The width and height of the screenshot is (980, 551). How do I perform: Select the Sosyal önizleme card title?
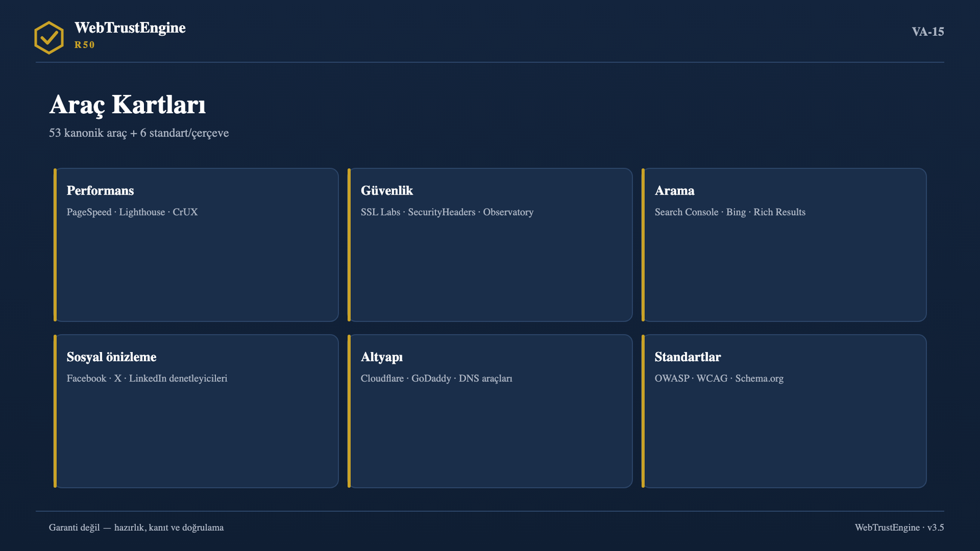pos(111,357)
